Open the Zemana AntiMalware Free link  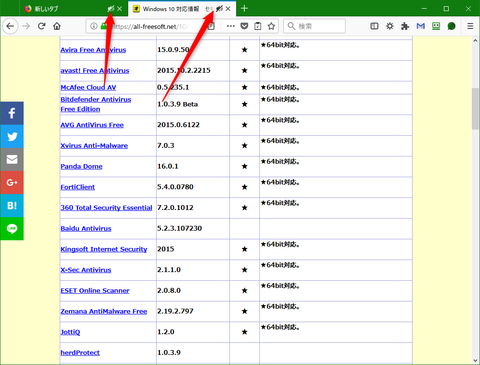point(104,311)
